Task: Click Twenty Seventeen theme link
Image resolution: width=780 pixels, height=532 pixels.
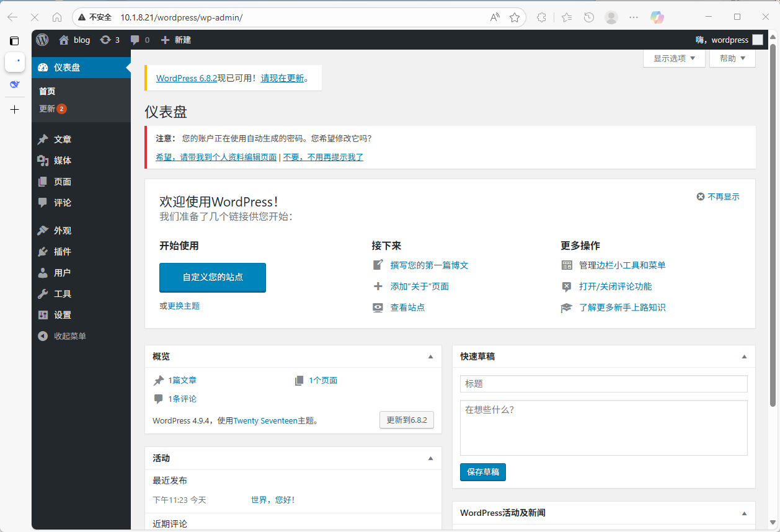Action: tap(265, 421)
